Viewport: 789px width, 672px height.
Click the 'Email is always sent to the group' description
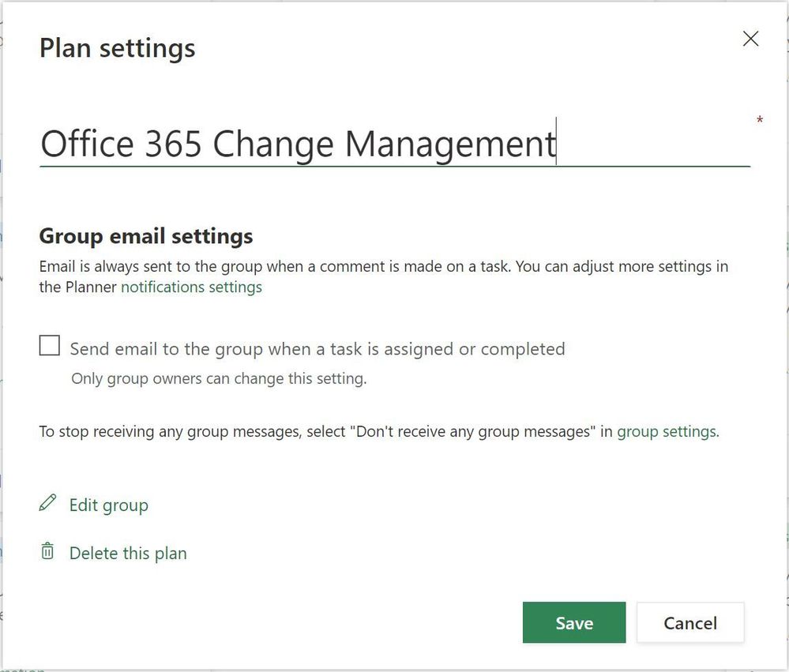click(384, 276)
